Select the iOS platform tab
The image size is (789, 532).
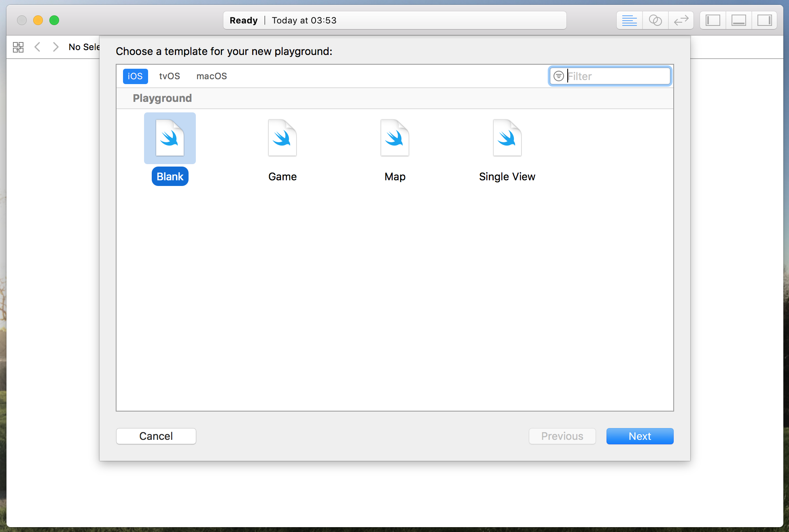click(x=135, y=76)
